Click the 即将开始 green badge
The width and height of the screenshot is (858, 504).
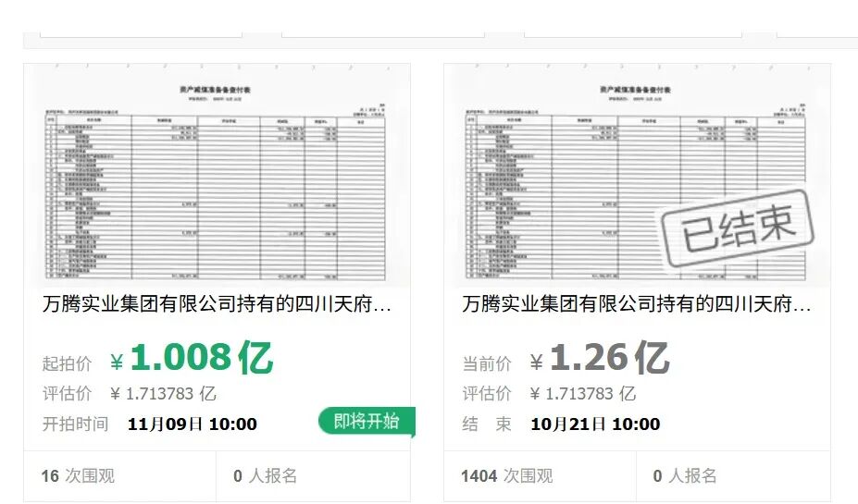coord(367,422)
